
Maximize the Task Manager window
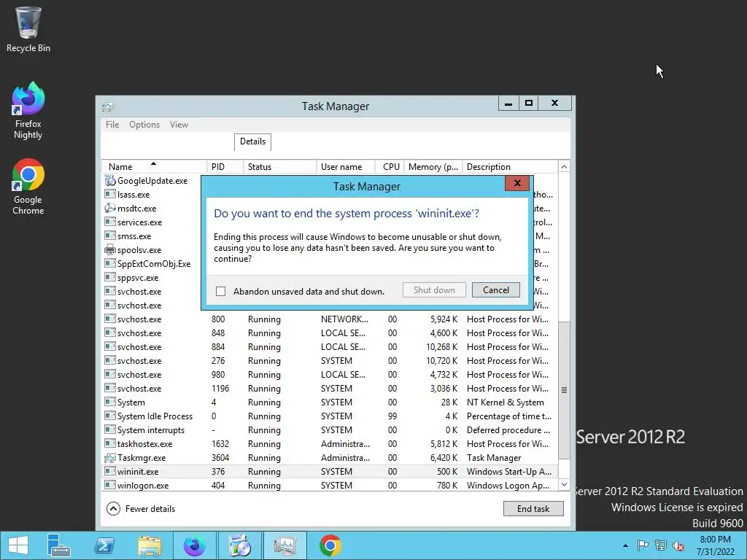pyautogui.click(x=528, y=103)
